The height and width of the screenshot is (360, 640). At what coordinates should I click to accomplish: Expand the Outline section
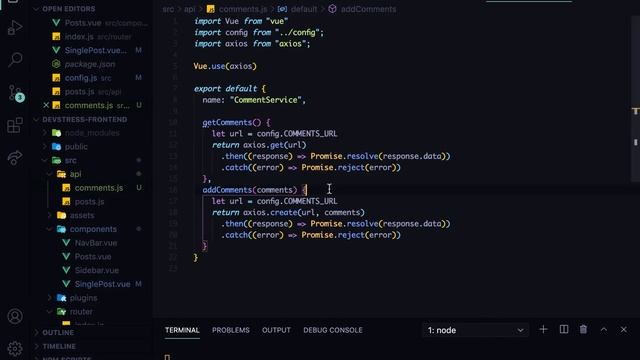58,333
